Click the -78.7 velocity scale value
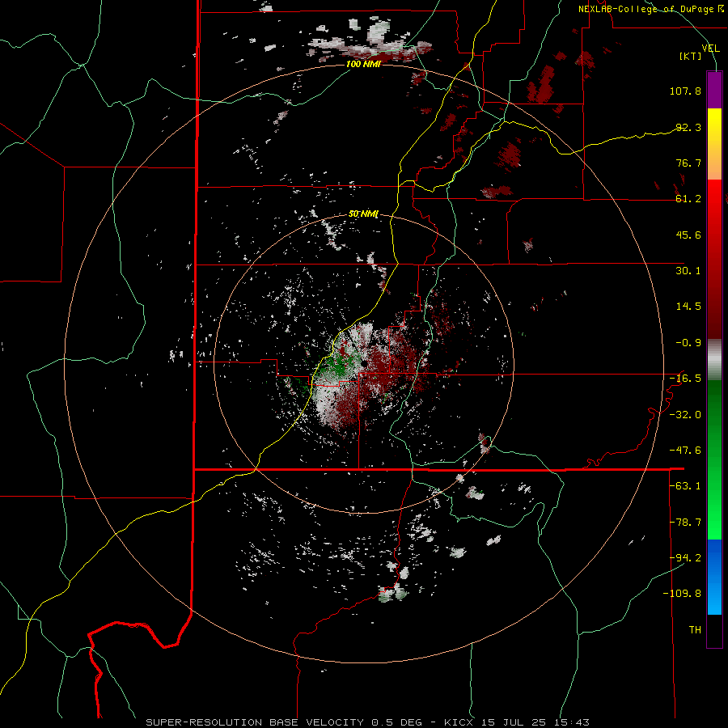The image size is (728, 728). pos(685,522)
